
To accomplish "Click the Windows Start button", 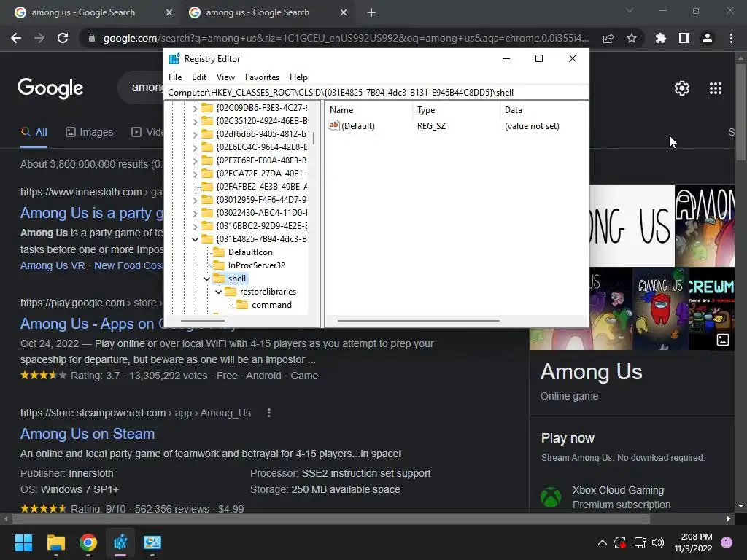I will [x=23, y=542].
